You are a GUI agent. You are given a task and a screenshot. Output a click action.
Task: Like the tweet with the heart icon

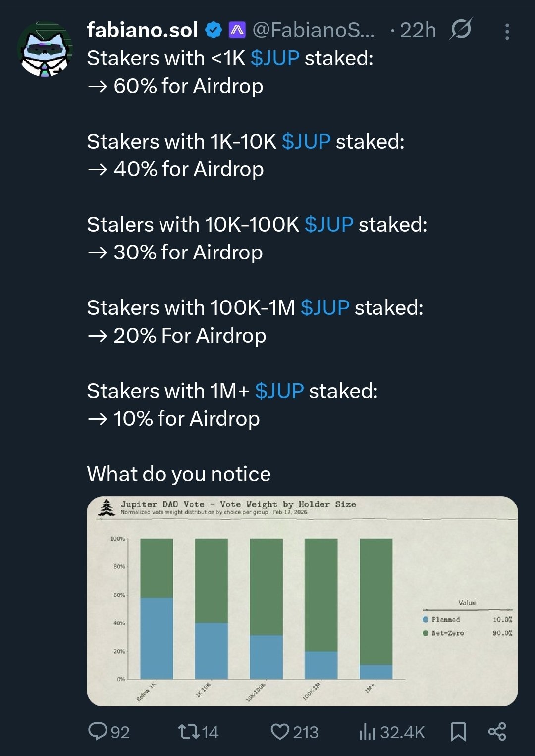280,731
